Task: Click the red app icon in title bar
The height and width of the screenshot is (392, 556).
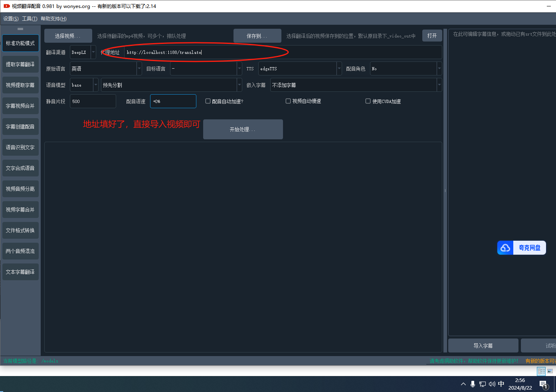Action: pos(7,6)
